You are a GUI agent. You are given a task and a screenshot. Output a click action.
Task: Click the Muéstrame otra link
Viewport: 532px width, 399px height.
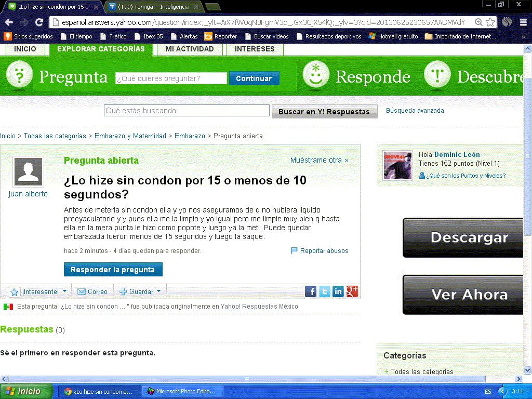point(320,160)
